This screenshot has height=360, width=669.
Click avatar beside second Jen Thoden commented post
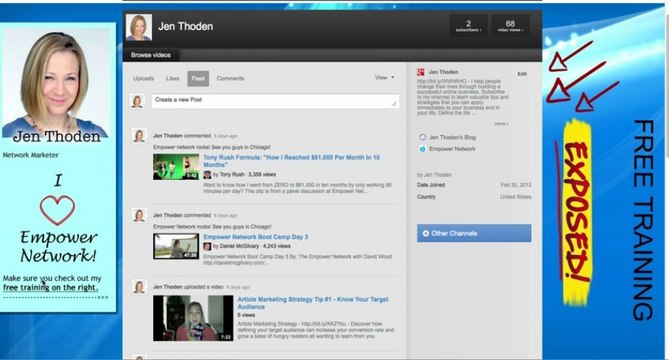(139, 215)
